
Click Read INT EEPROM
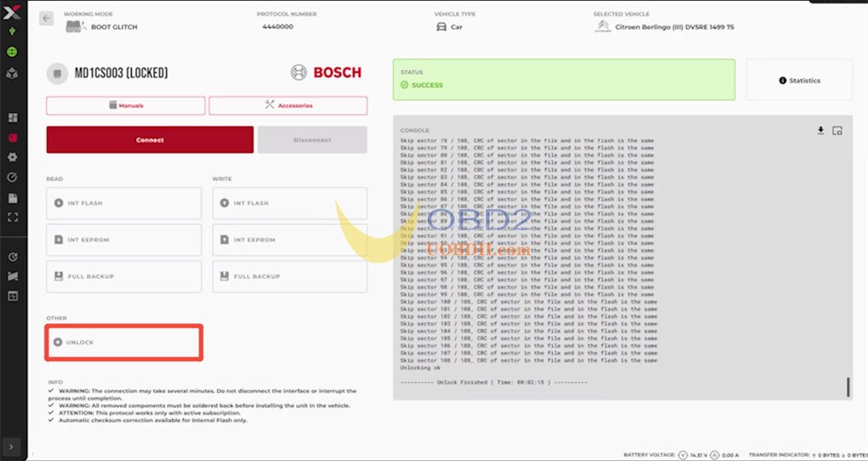(x=124, y=240)
